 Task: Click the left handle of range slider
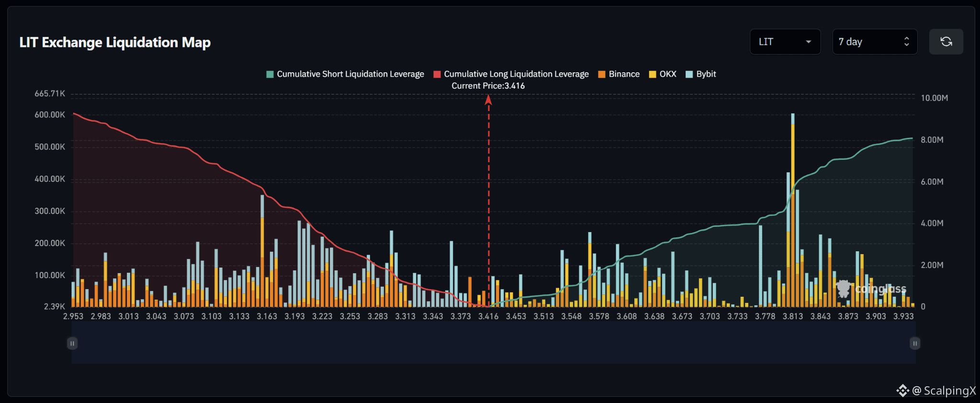72,343
